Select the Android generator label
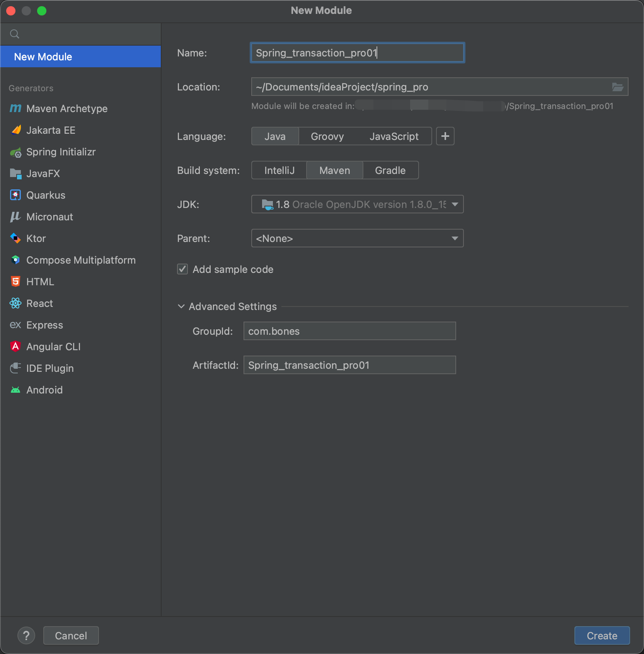644x654 pixels. 44,390
